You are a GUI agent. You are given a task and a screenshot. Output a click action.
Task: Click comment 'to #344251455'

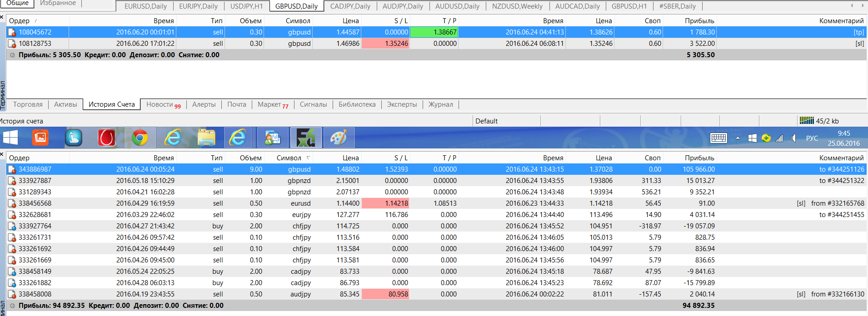[842, 215]
